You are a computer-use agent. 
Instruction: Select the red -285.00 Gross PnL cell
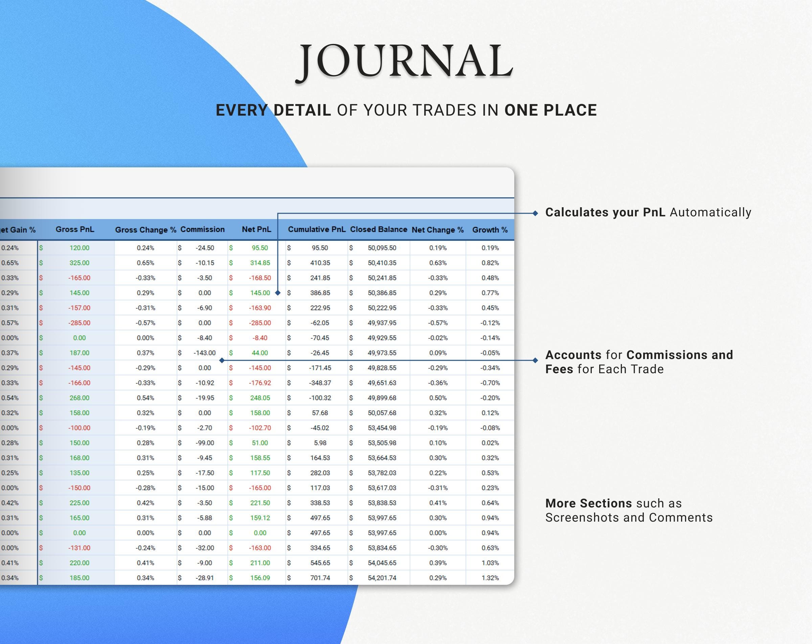(80, 323)
